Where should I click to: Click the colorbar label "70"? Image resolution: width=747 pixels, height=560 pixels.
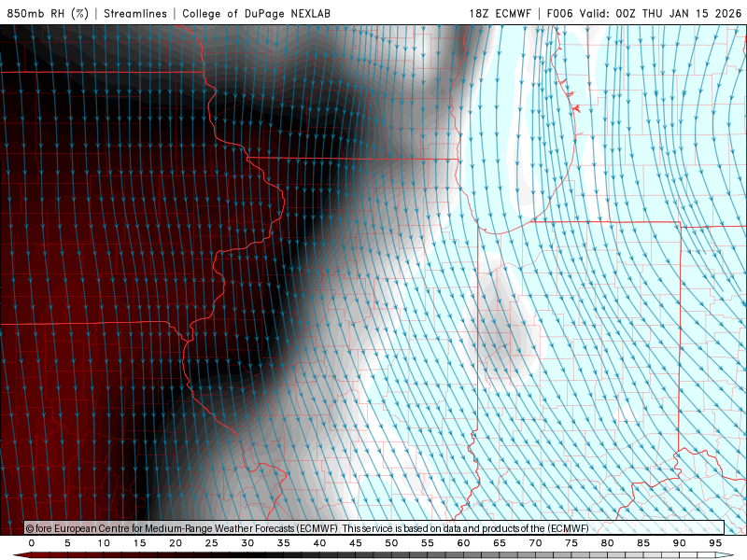point(535,543)
